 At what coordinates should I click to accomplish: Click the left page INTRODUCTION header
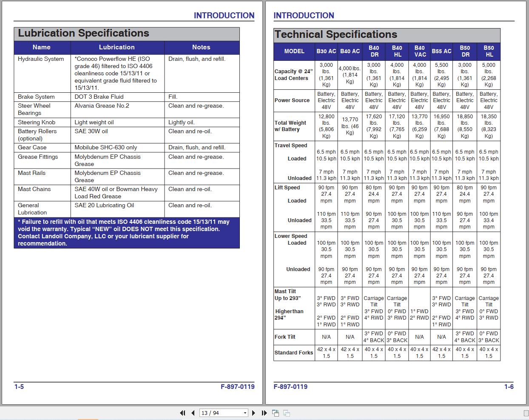[x=224, y=15]
